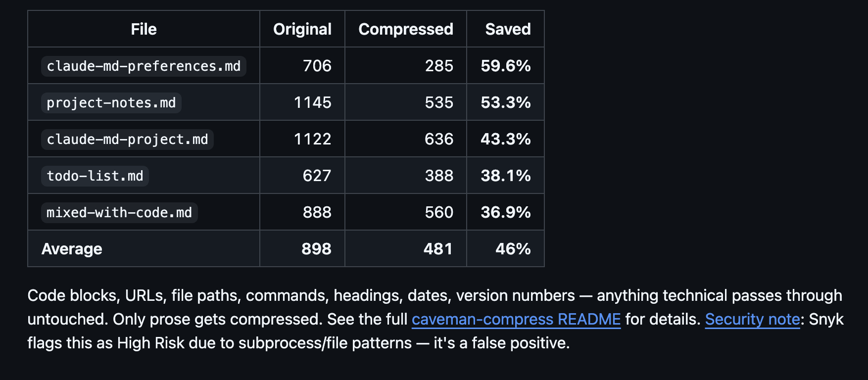Screen dimensions: 868x380
Task: Click the 38.1% saved cell
Action: (505, 176)
